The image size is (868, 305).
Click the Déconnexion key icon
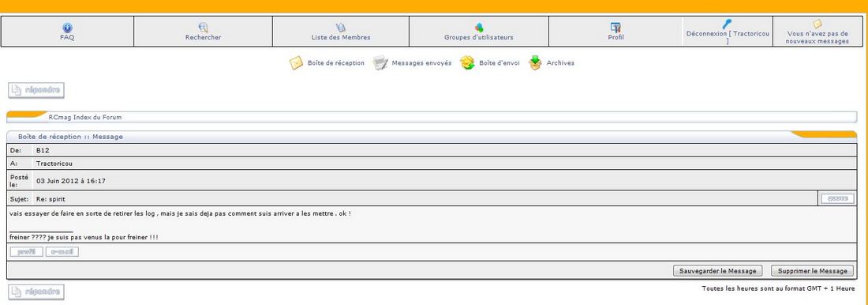tap(728, 24)
